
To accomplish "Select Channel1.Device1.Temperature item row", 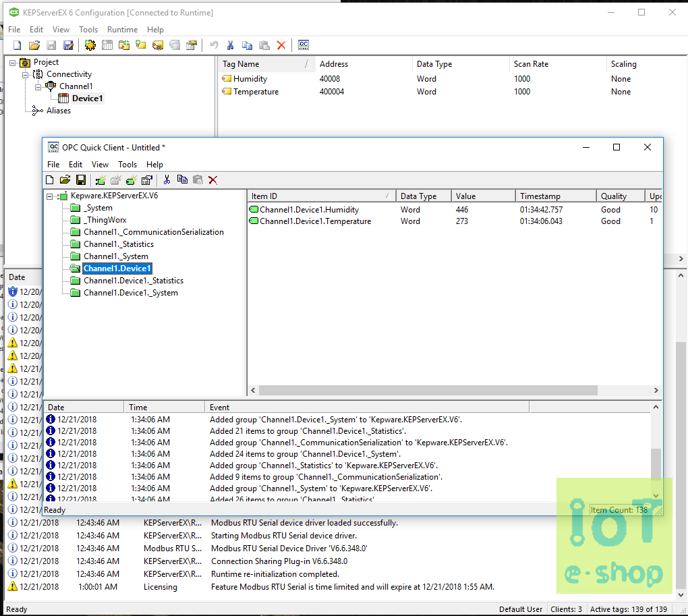I will pyautogui.click(x=455, y=221).
